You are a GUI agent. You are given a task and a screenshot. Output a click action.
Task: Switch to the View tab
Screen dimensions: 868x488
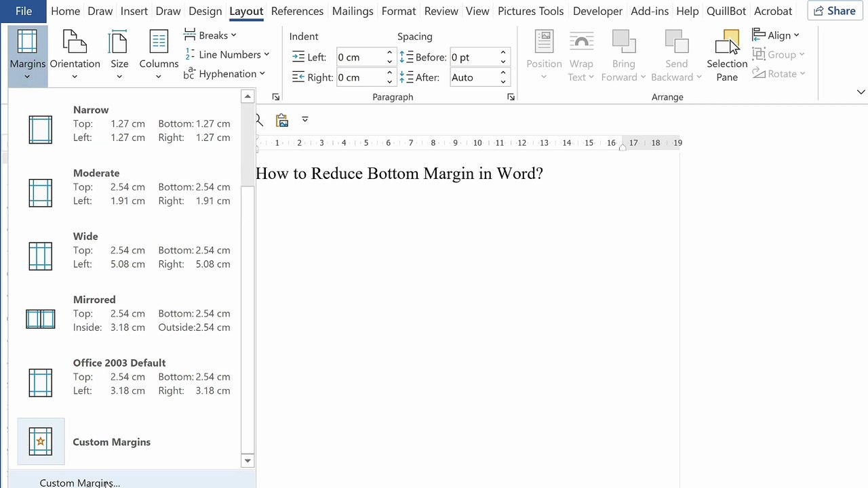pyautogui.click(x=477, y=11)
